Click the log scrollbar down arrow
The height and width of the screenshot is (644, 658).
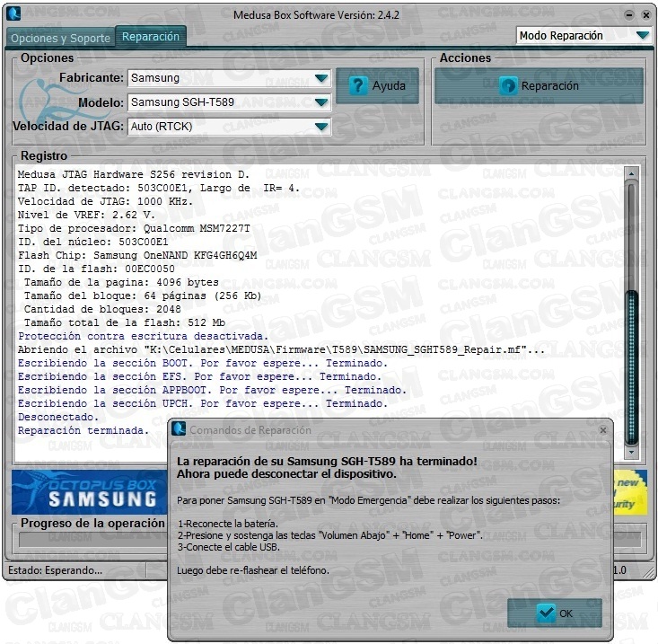click(631, 452)
